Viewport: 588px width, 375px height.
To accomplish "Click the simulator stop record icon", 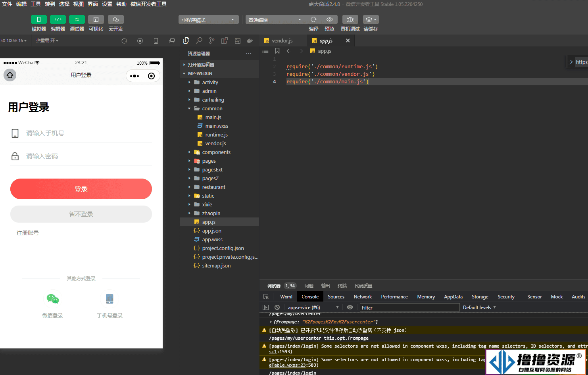I will point(140,41).
